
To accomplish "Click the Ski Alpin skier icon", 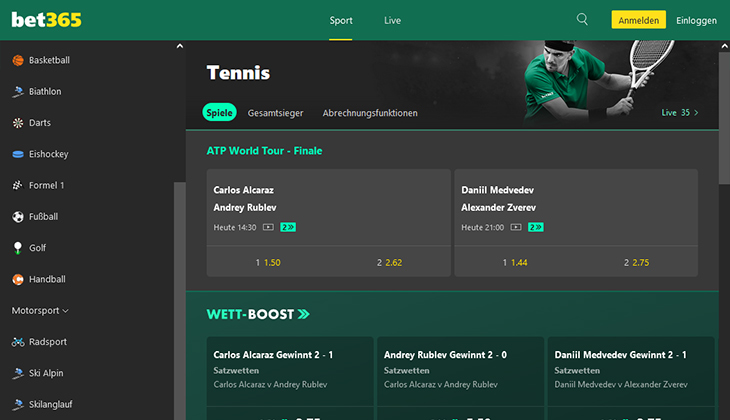I will (x=18, y=373).
